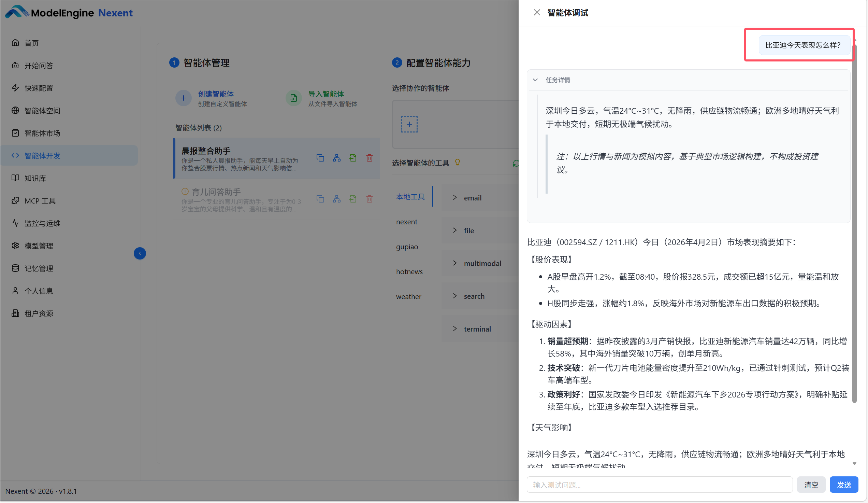This screenshot has height=503, width=868.
Task: Click the lightbulb tip icon beside 选择智能体的工具
Action: [x=458, y=163]
